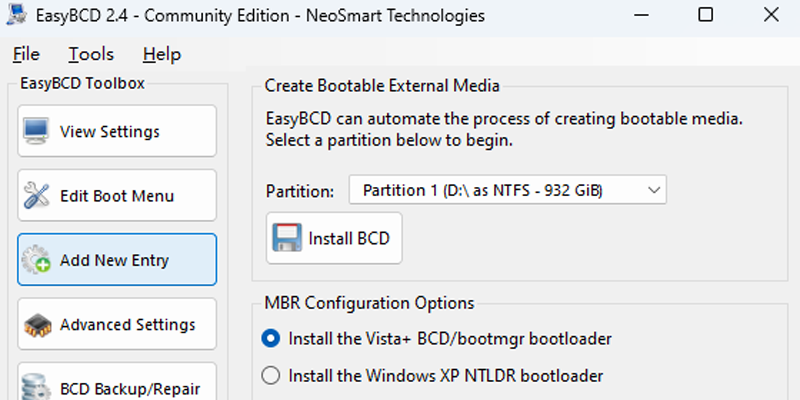This screenshot has width=800, height=400.
Task: Select Install the Vista+ BCD/bootmgr bootloader
Action: 436,339
